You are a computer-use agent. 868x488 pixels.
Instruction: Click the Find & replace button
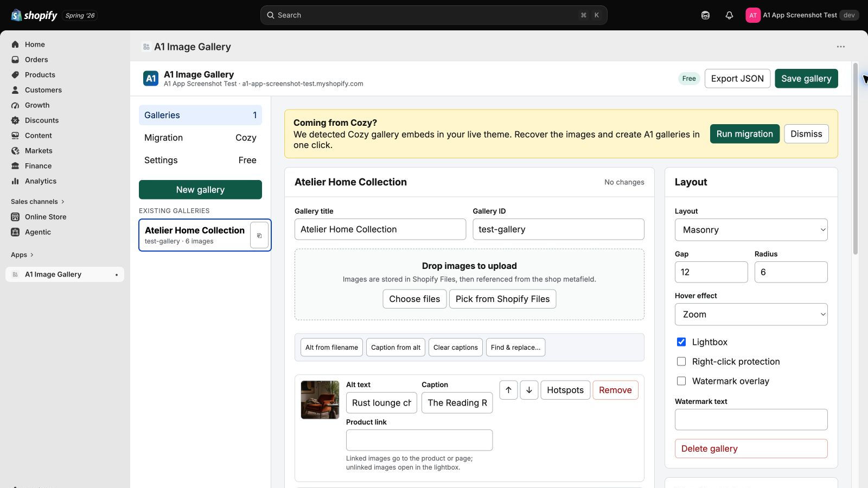[515, 348]
